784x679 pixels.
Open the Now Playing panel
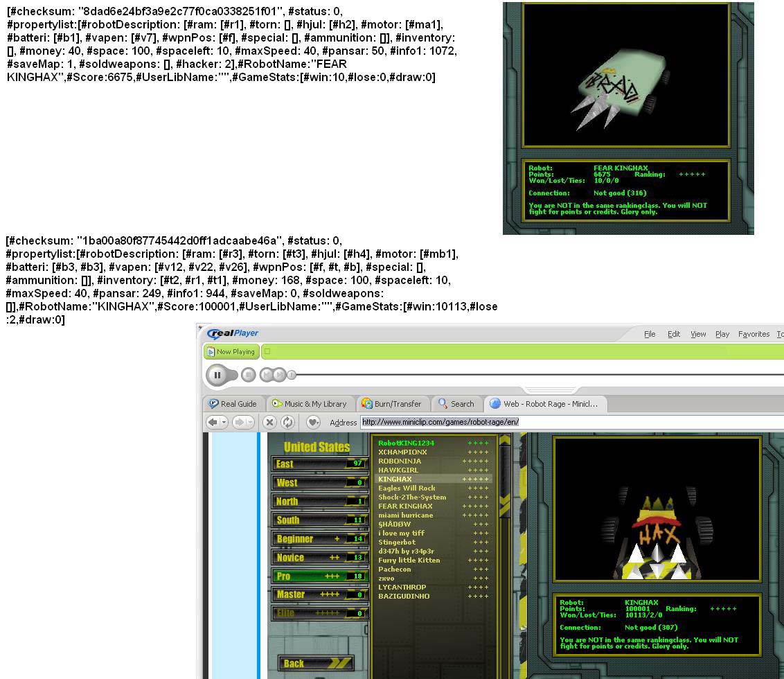pos(231,352)
